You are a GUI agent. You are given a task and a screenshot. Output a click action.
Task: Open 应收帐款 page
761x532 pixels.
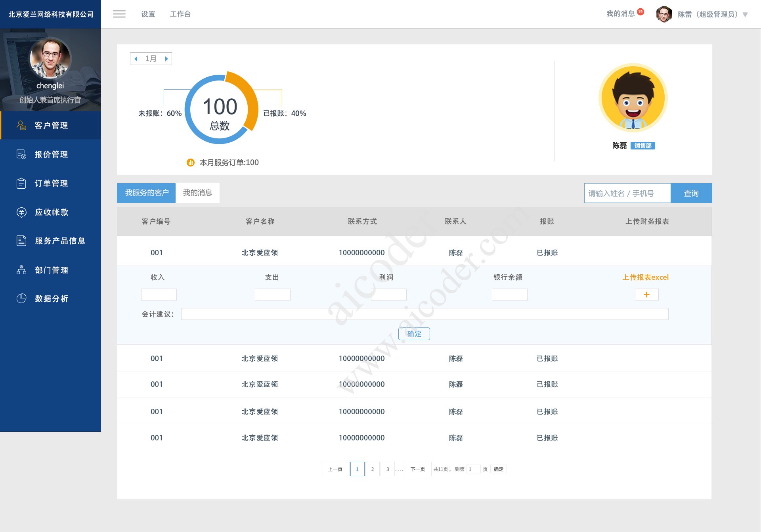pyautogui.click(x=50, y=212)
